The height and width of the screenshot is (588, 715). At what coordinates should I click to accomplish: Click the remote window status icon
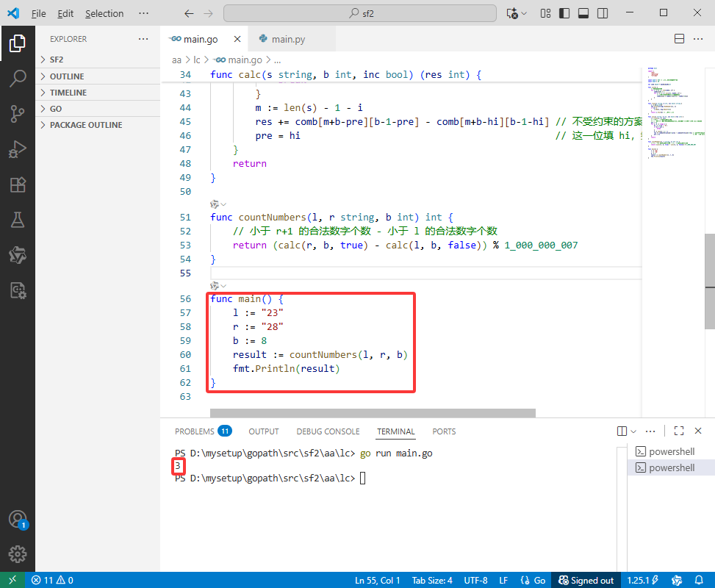point(12,580)
